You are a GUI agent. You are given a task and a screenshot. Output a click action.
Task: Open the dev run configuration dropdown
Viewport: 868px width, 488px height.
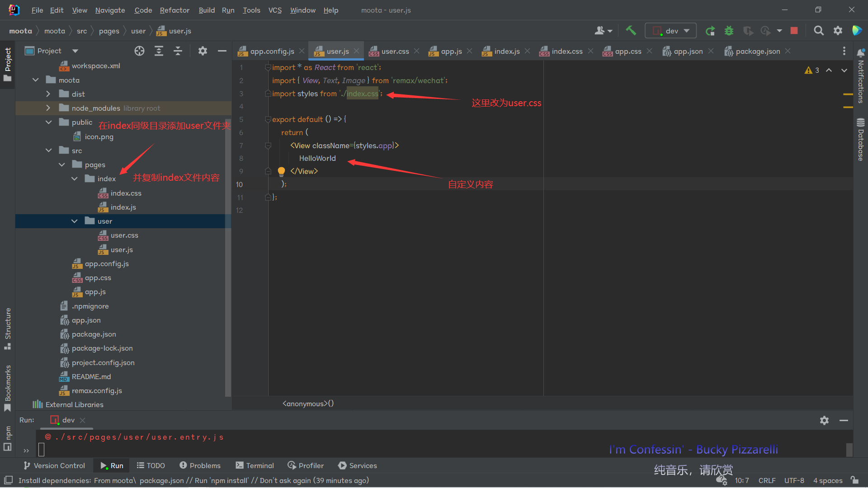(671, 31)
